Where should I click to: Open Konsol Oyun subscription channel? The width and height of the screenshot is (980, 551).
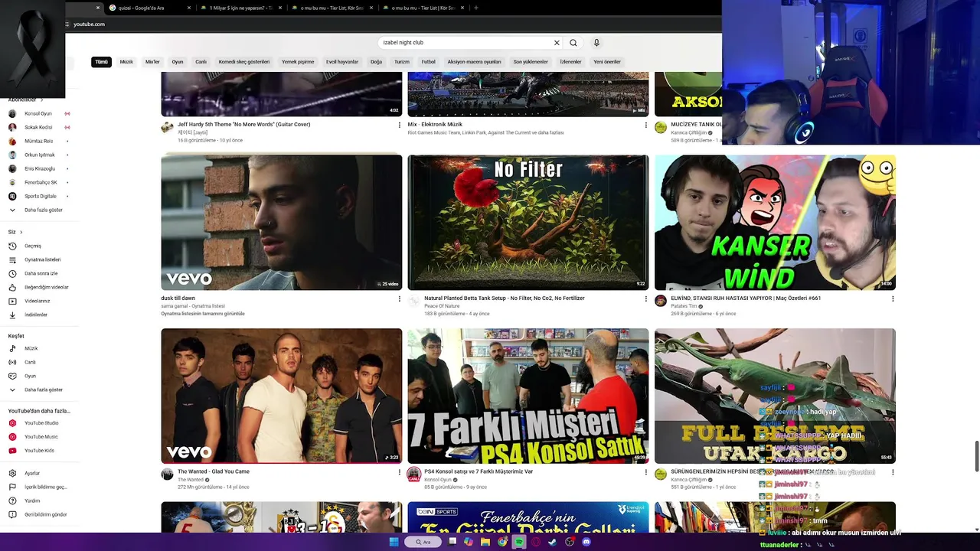click(x=40, y=113)
